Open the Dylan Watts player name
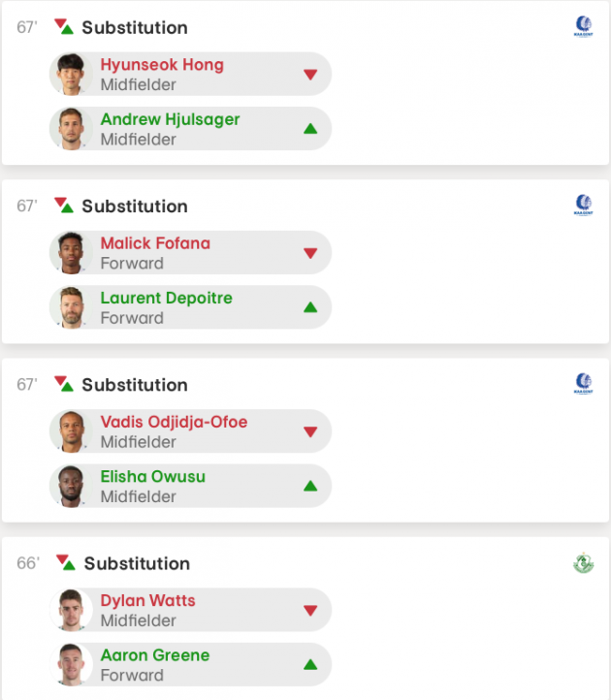Viewport: 611px width, 700px height. pos(147,600)
